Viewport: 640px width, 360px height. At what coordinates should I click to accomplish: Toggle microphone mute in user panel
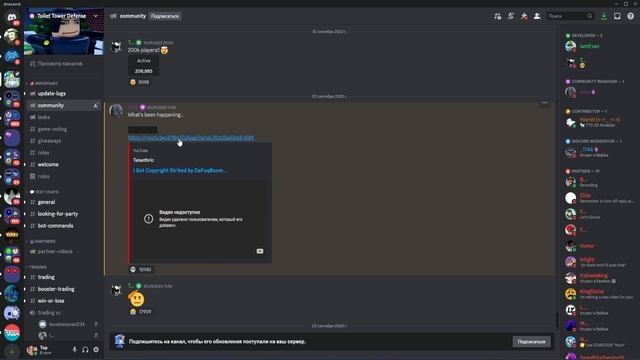click(x=74, y=350)
